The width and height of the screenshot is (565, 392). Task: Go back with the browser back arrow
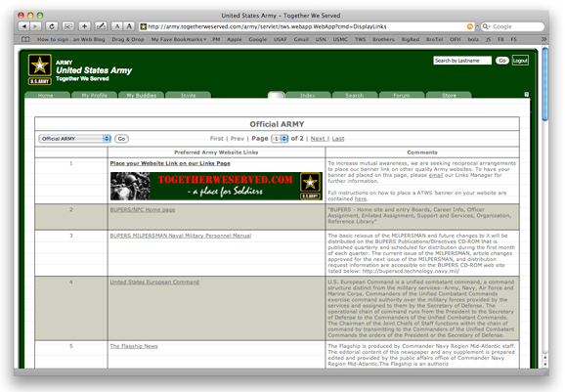click(x=23, y=26)
